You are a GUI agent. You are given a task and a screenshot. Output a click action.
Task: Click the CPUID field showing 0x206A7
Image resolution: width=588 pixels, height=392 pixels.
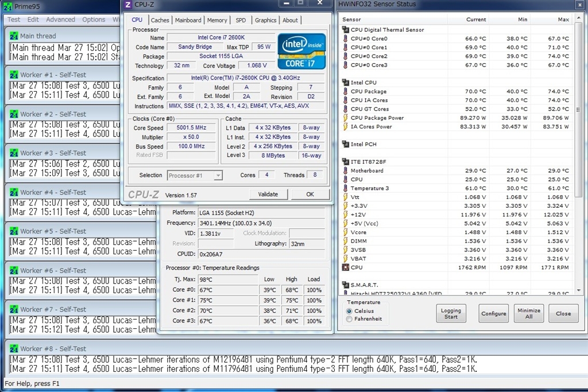(261, 254)
